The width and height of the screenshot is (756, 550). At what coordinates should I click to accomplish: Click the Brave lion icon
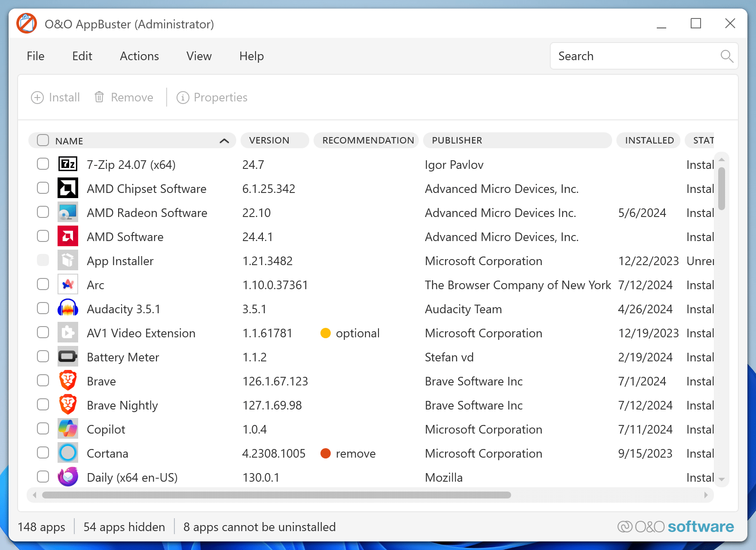pos(67,381)
